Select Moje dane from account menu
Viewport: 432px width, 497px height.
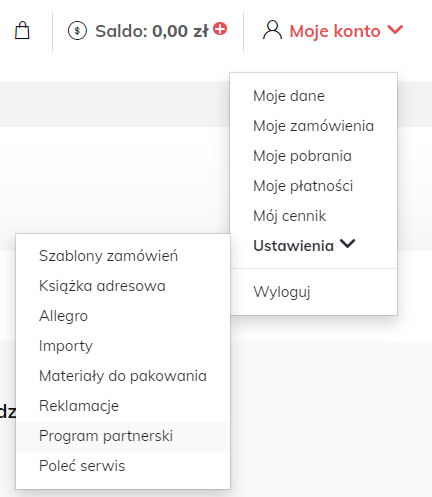click(289, 96)
